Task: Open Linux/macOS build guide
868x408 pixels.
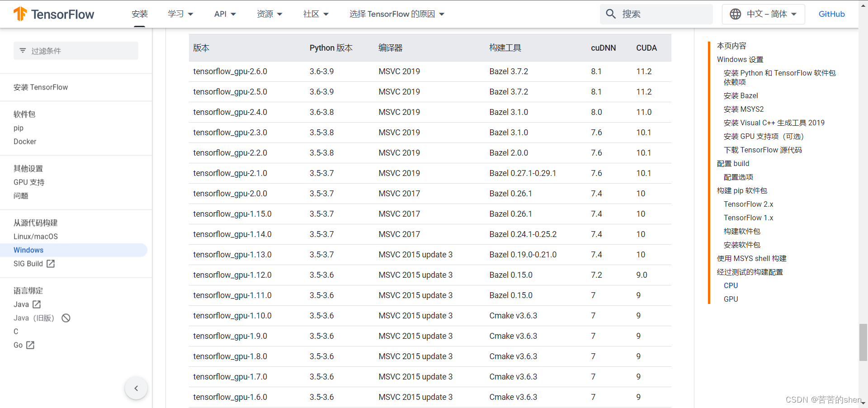Action: (x=36, y=237)
